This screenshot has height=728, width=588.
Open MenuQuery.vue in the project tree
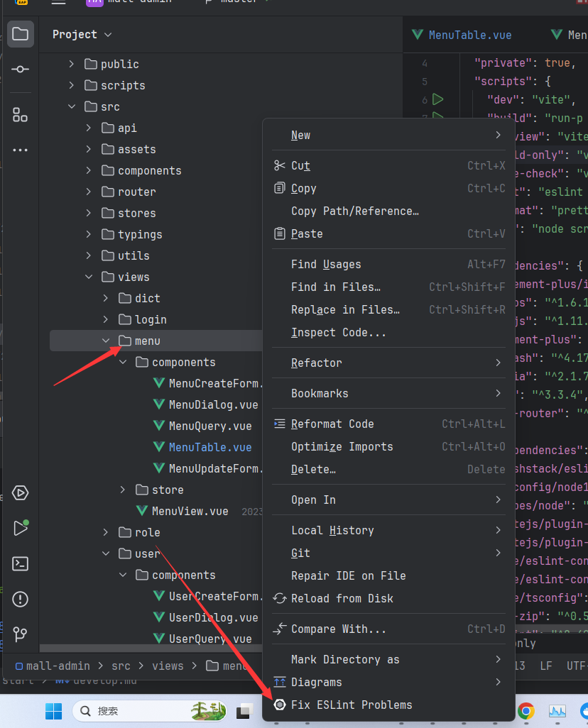(x=209, y=426)
